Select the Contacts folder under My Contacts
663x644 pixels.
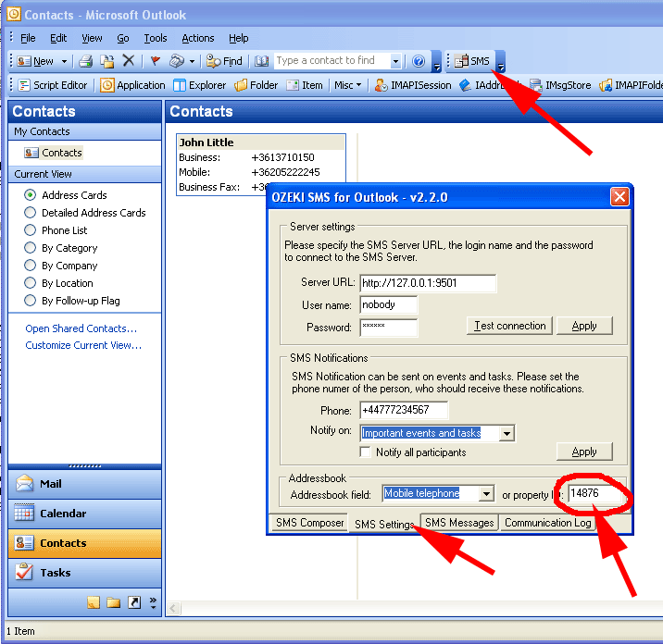click(54, 153)
